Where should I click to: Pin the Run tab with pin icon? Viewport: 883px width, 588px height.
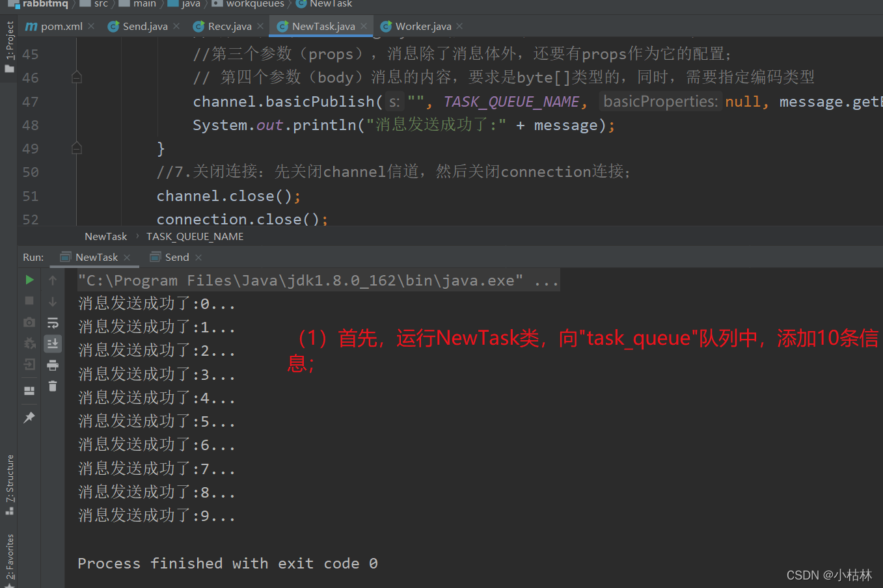click(29, 418)
